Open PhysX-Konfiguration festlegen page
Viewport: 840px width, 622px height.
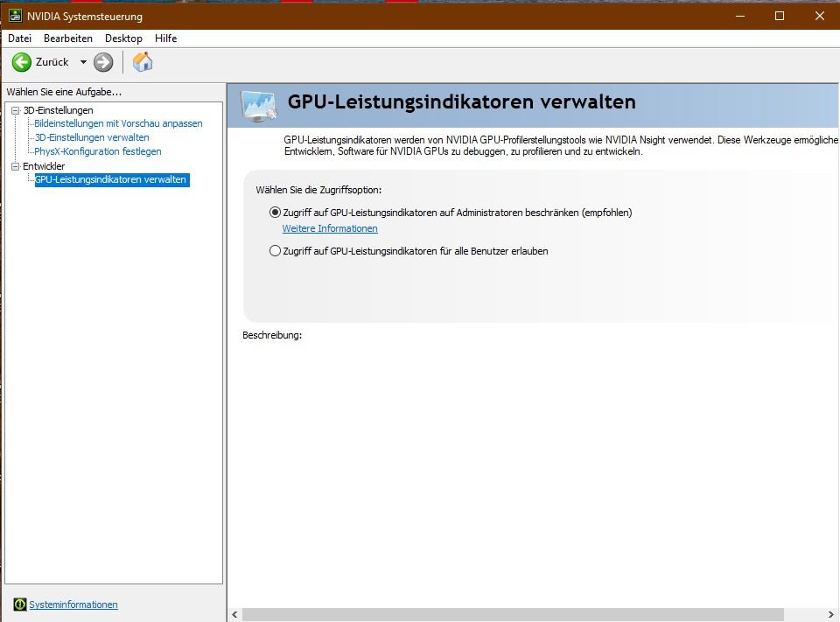(x=97, y=151)
